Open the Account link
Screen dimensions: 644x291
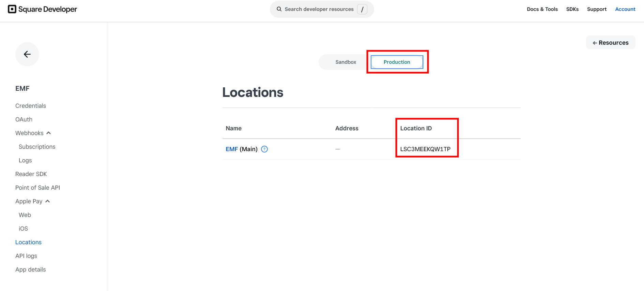625,9
